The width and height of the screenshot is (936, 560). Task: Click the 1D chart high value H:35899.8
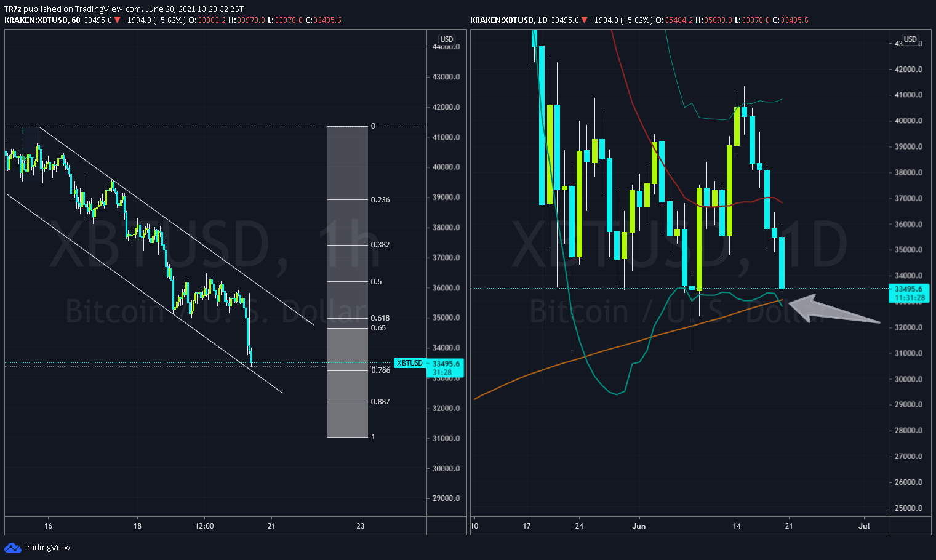click(x=714, y=20)
